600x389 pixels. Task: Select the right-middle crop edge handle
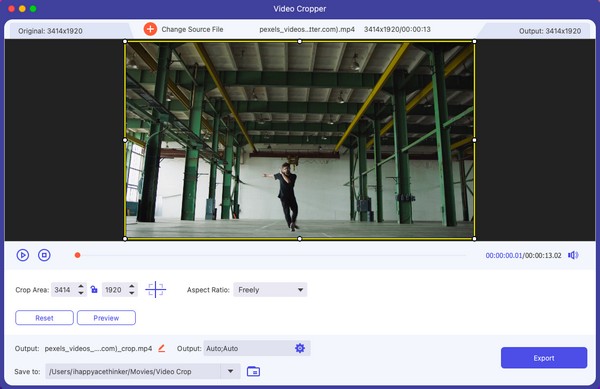coord(474,140)
